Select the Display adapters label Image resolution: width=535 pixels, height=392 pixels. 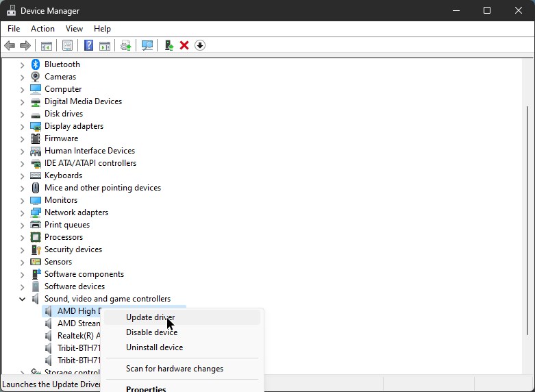tap(74, 126)
